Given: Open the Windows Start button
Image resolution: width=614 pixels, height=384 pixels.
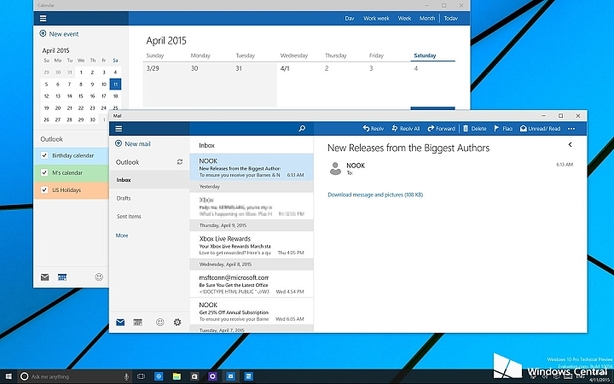Looking at the screenshot, I should coord(8,377).
